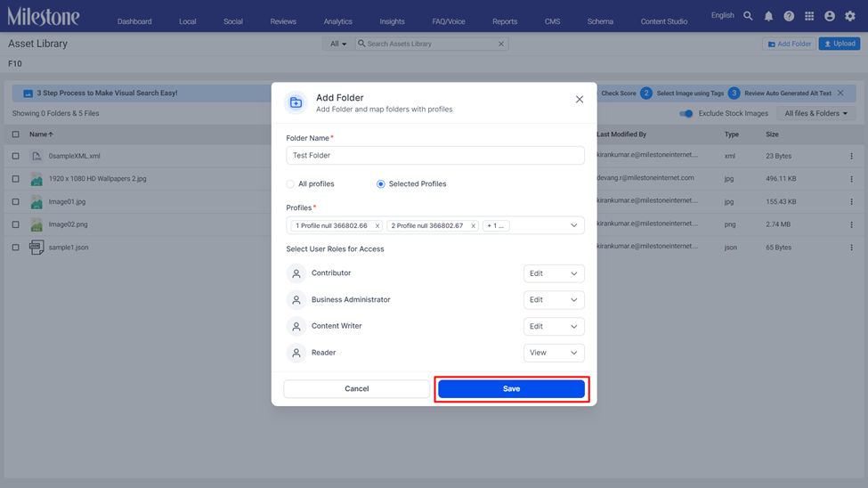
Task: Open the All search scope dropdown
Action: pos(338,44)
